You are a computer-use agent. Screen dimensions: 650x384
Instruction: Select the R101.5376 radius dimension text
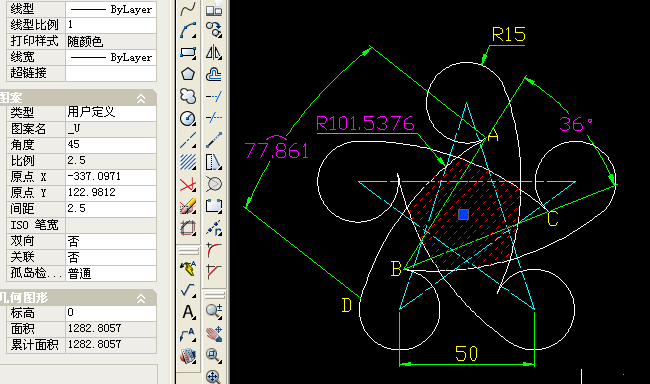[x=365, y=123]
